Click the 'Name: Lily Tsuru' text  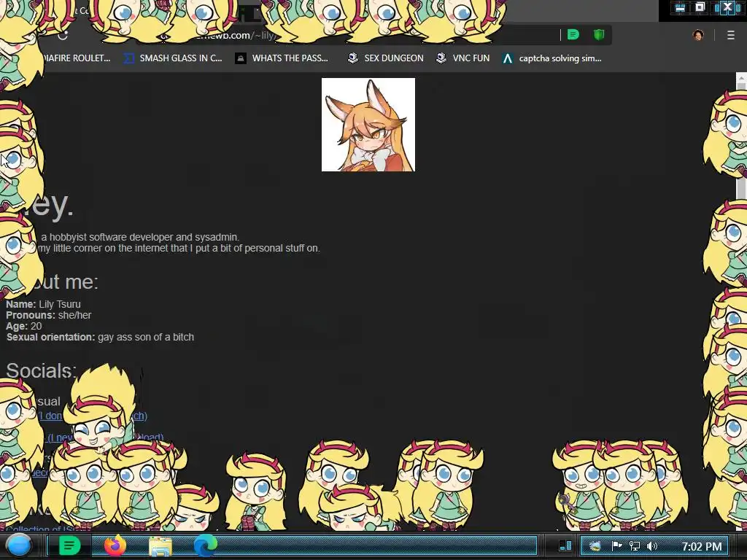point(43,304)
